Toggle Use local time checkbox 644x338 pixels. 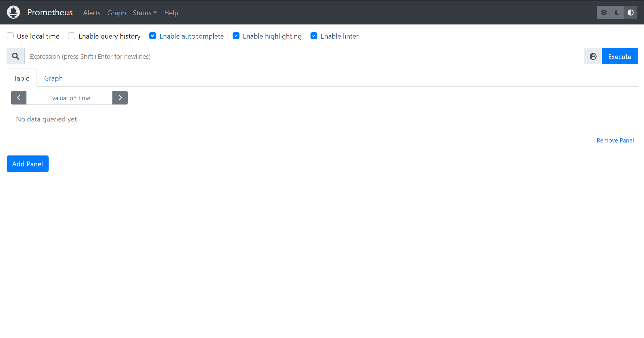coord(10,36)
